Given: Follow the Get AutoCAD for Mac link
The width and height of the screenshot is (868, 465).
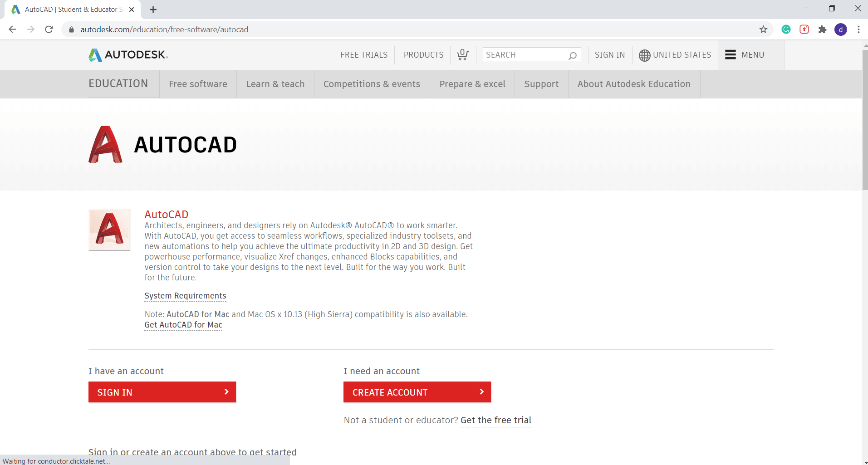Looking at the screenshot, I should tap(183, 325).
